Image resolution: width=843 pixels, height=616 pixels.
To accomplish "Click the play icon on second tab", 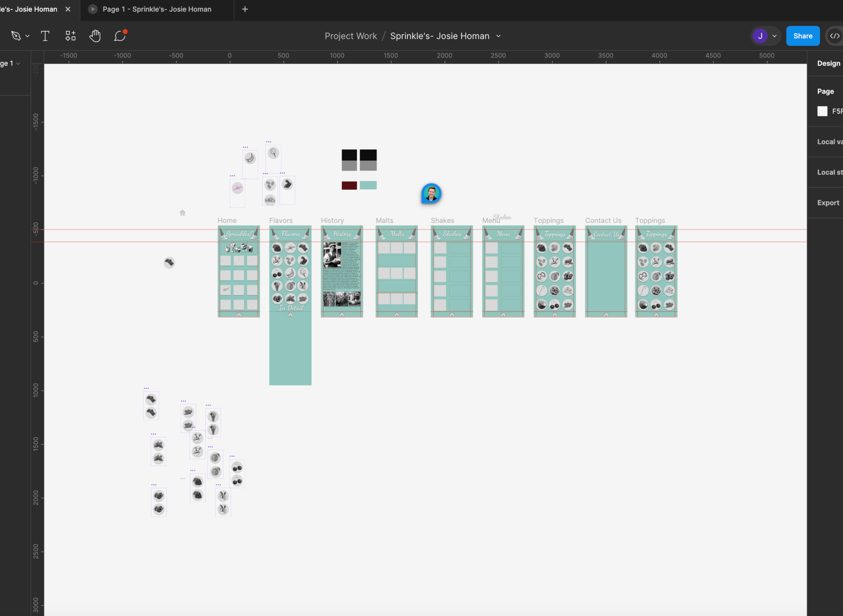I will [x=93, y=9].
